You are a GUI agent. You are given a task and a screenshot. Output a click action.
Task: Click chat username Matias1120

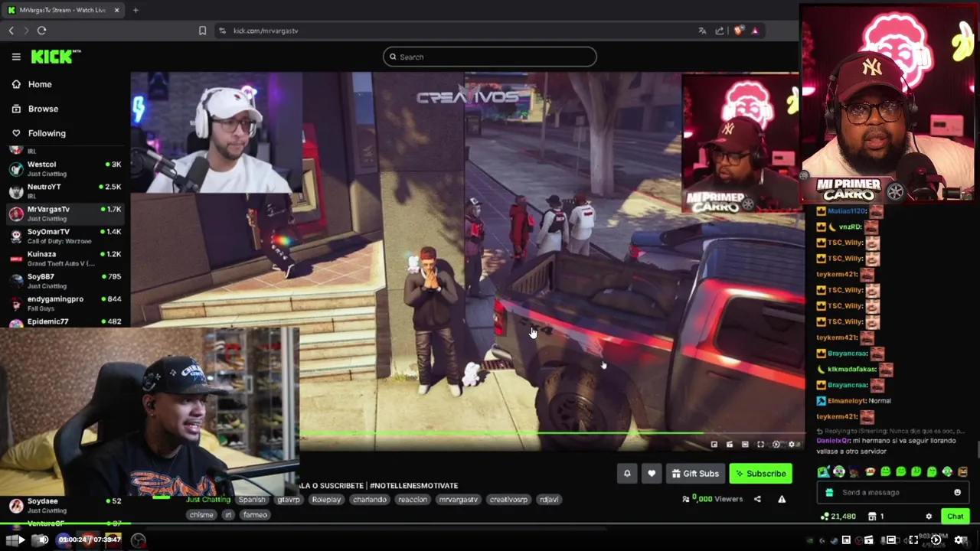click(x=847, y=211)
